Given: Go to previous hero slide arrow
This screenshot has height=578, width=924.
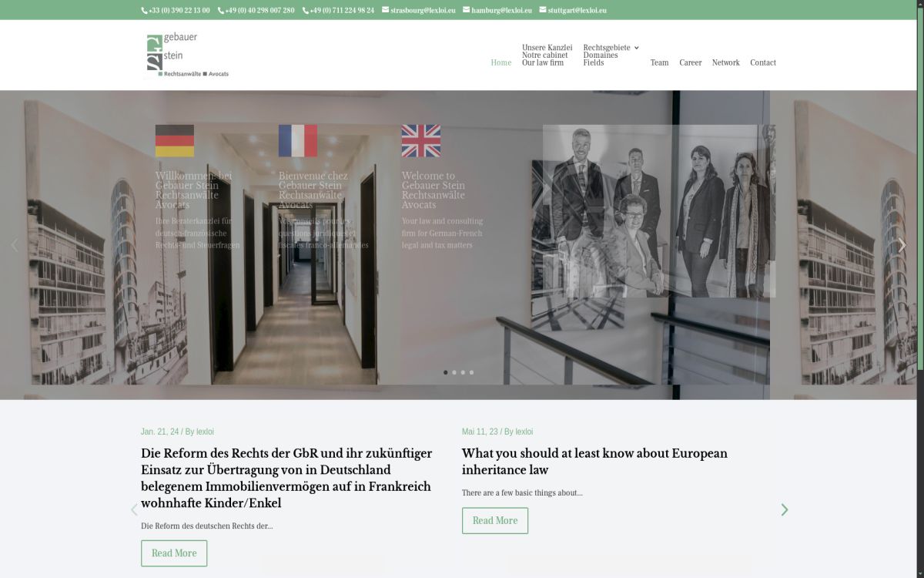Looking at the screenshot, I should pos(14,245).
